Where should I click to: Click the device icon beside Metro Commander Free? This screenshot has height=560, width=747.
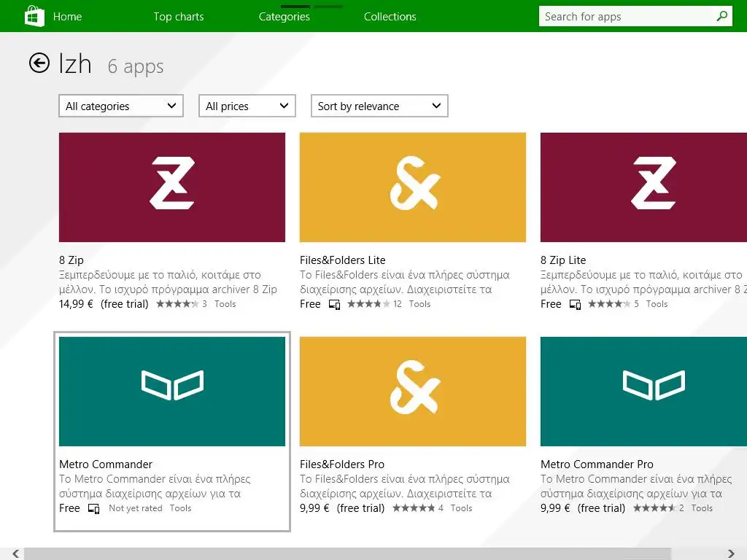(94, 508)
